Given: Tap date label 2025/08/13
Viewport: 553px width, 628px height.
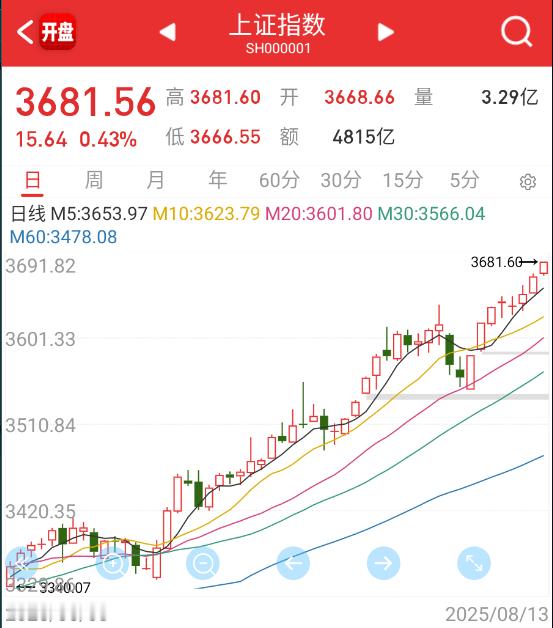Looking at the screenshot, I should click(x=497, y=614).
